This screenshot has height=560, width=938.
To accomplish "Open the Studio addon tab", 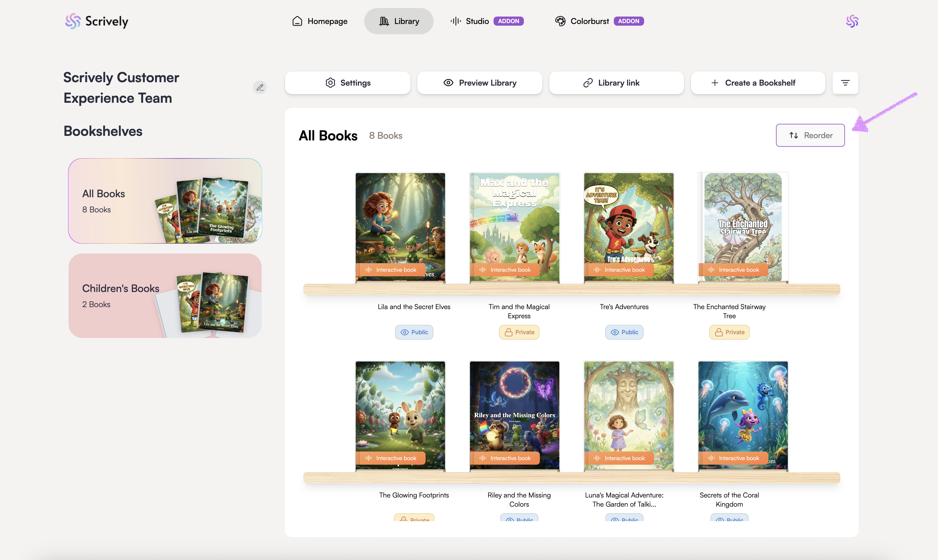I will point(487,21).
